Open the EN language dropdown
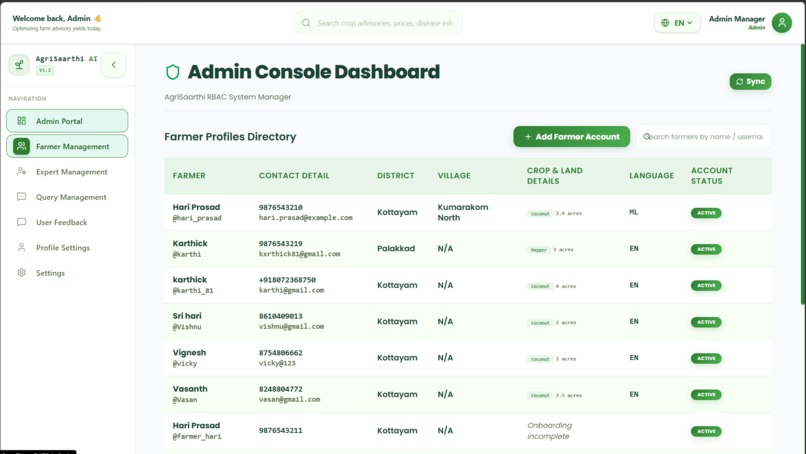 tap(677, 23)
